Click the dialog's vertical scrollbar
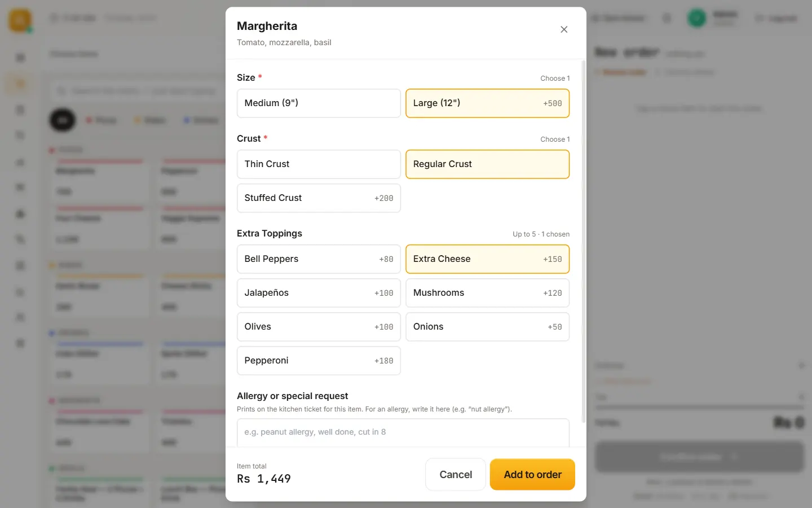The width and height of the screenshot is (812, 508). tap(583, 243)
